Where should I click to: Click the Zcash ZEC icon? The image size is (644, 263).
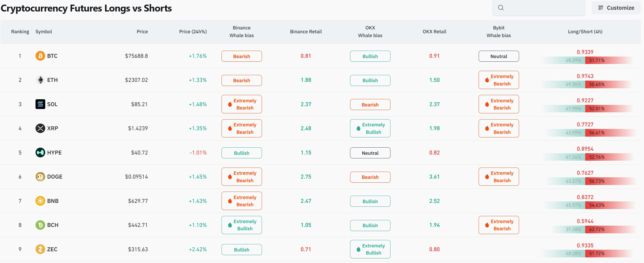[x=40, y=249]
